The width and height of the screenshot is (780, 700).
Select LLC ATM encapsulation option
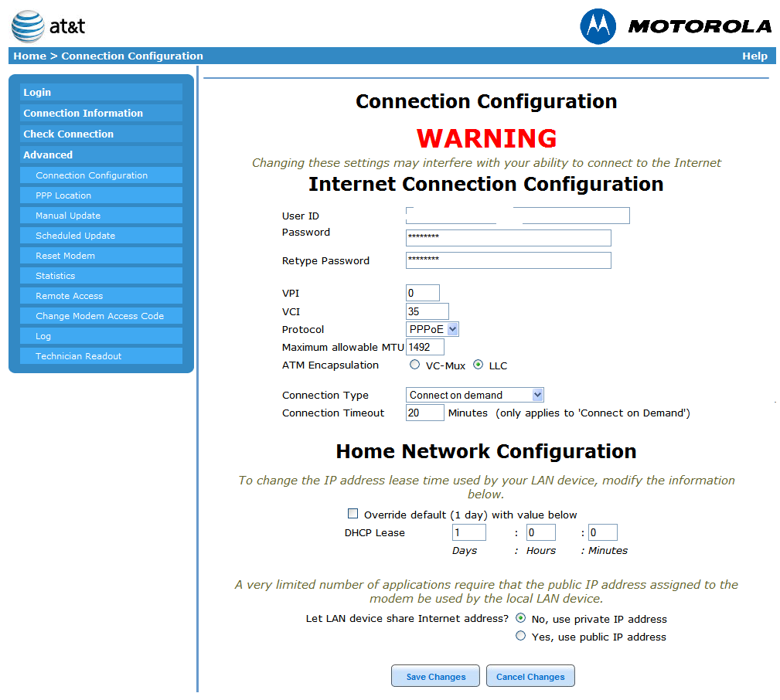click(479, 365)
